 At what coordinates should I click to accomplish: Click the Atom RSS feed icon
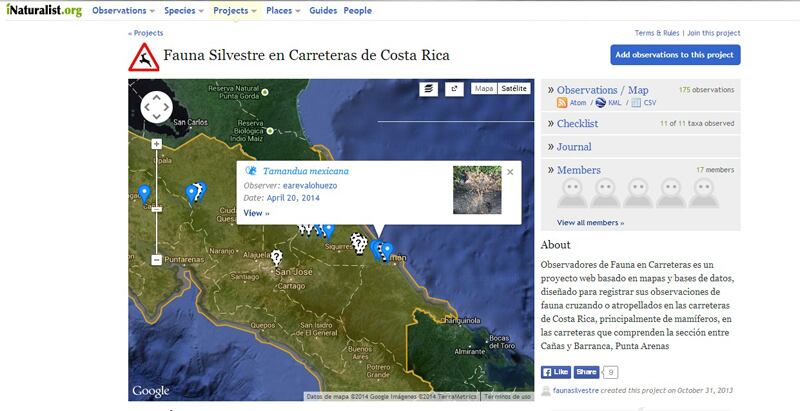563,103
